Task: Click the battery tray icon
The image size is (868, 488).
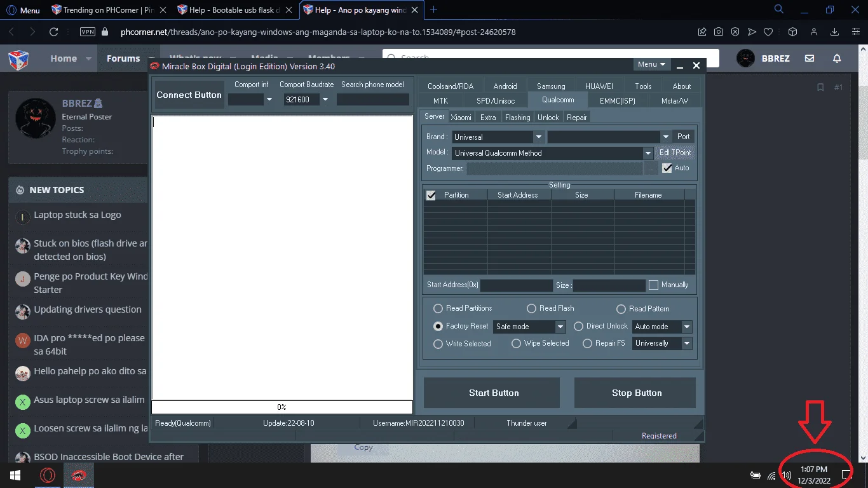Action: pos(756,475)
